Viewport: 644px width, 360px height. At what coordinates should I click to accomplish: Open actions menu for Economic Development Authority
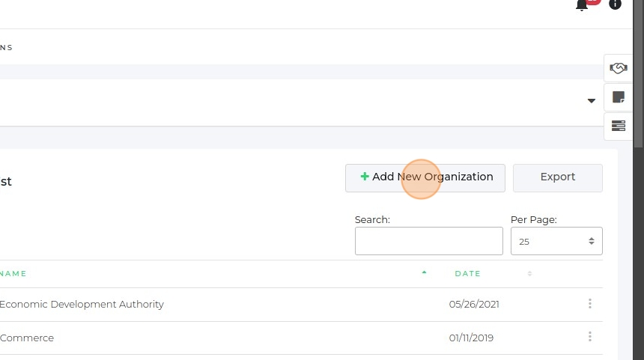pyautogui.click(x=590, y=304)
